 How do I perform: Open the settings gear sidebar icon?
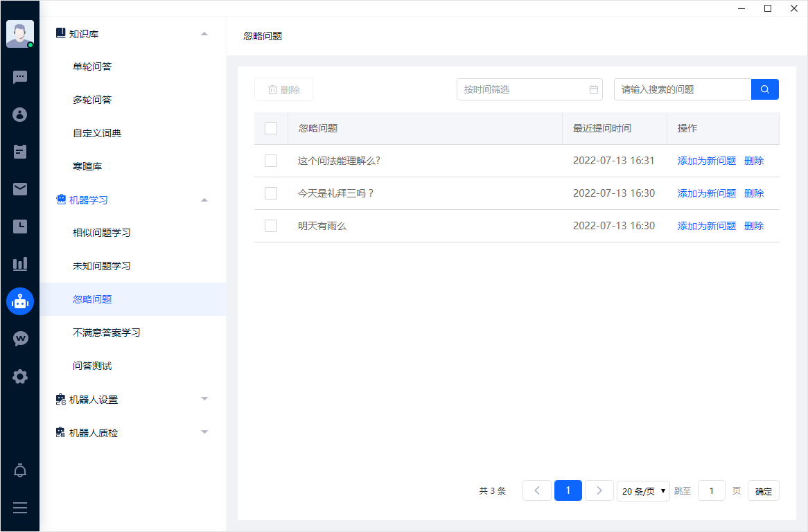pos(20,376)
